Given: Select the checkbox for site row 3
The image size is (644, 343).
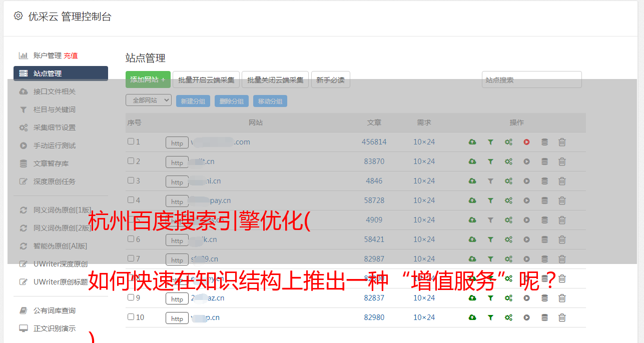Looking at the screenshot, I should click(131, 180).
